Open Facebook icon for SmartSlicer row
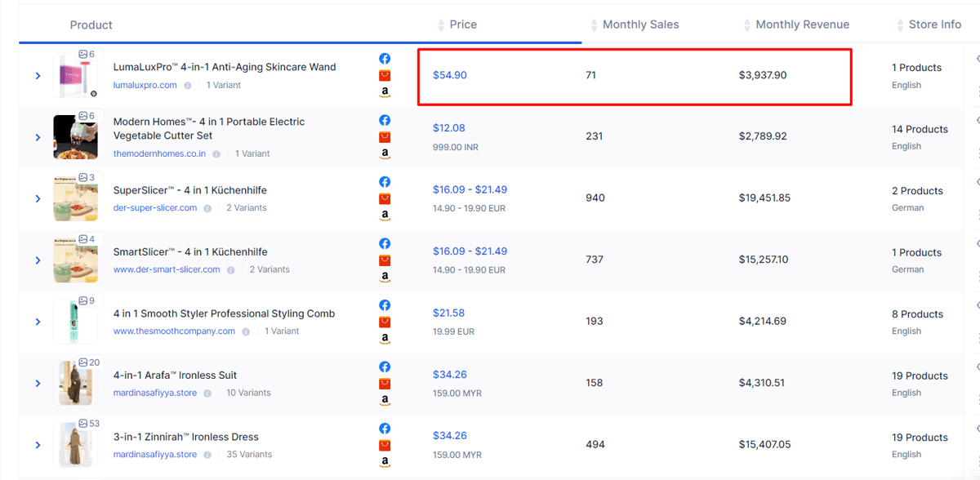980x480 pixels. pyautogui.click(x=385, y=243)
